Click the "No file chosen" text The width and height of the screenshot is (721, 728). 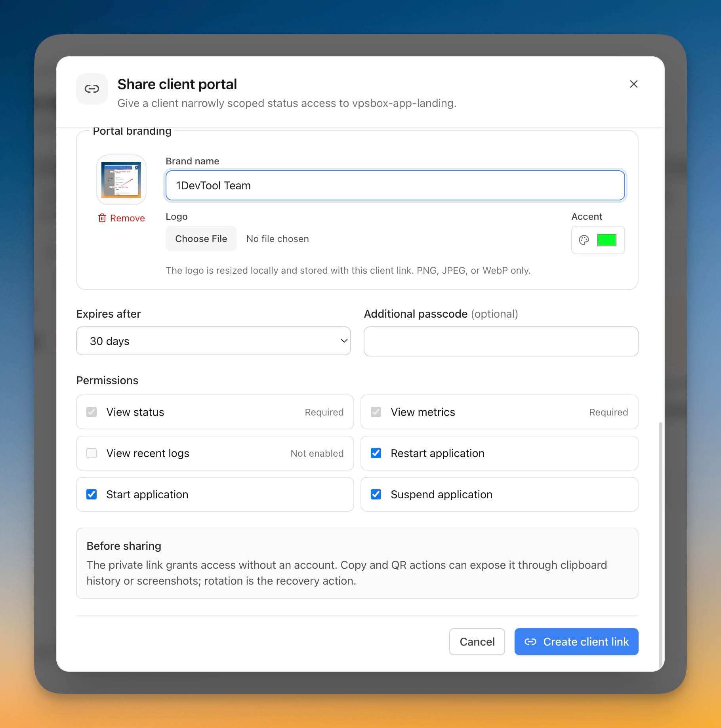coord(277,239)
